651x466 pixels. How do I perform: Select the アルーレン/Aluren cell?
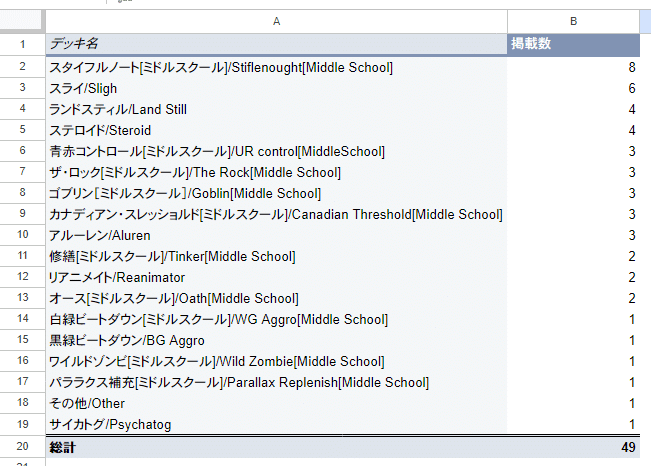tap(277, 235)
